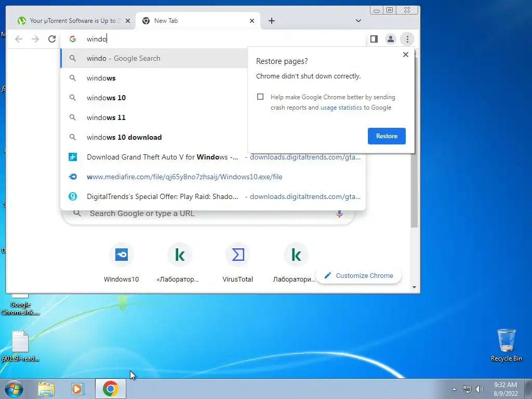Viewport: 532px width, 399px height.
Task: Select the New Tab tab
Action: [198, 21]
